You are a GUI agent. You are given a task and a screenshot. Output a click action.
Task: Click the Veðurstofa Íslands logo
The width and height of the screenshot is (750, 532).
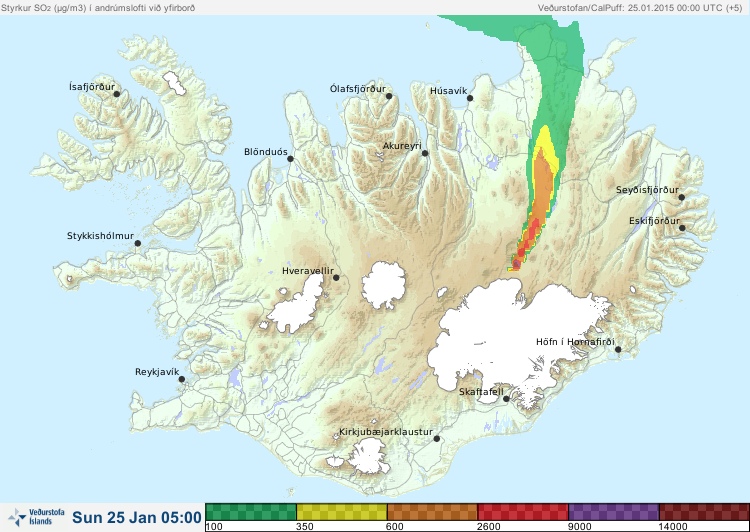pos(36,517)
